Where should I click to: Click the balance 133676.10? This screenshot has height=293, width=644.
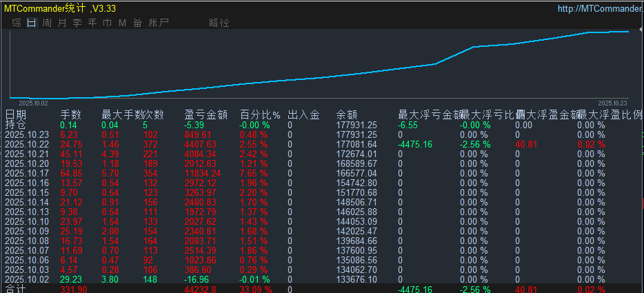pyautogui.click(x=356, y=280)
